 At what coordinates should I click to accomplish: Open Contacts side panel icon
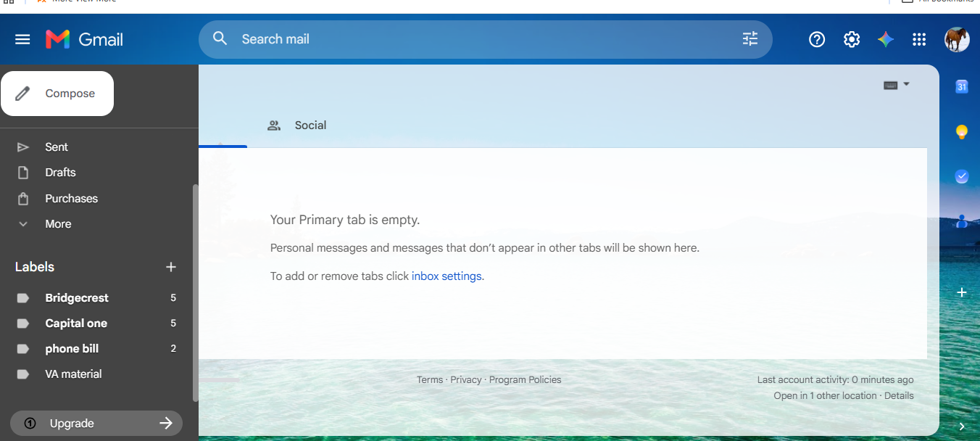click(x=962, y=221)
